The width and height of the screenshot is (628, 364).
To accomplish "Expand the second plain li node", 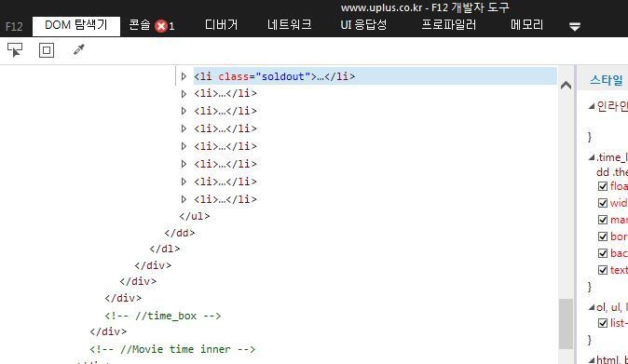I will 184,111.
